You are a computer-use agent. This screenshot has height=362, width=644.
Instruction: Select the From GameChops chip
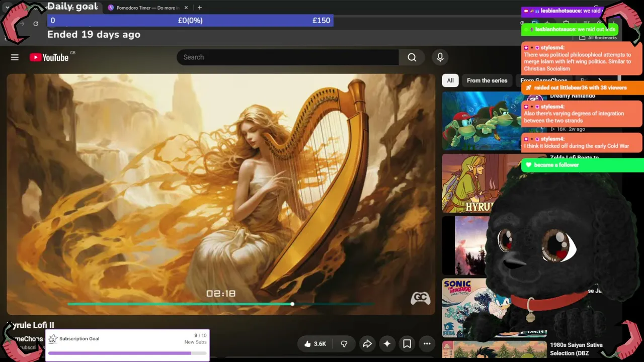click(543, 80)
